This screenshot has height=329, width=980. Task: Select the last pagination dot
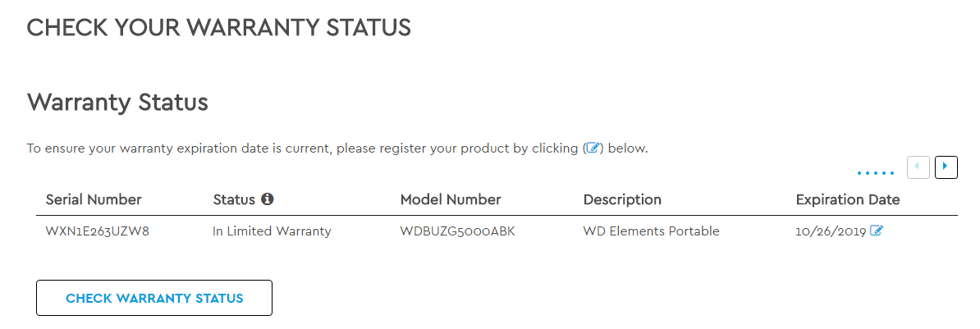tap(891, 174)
